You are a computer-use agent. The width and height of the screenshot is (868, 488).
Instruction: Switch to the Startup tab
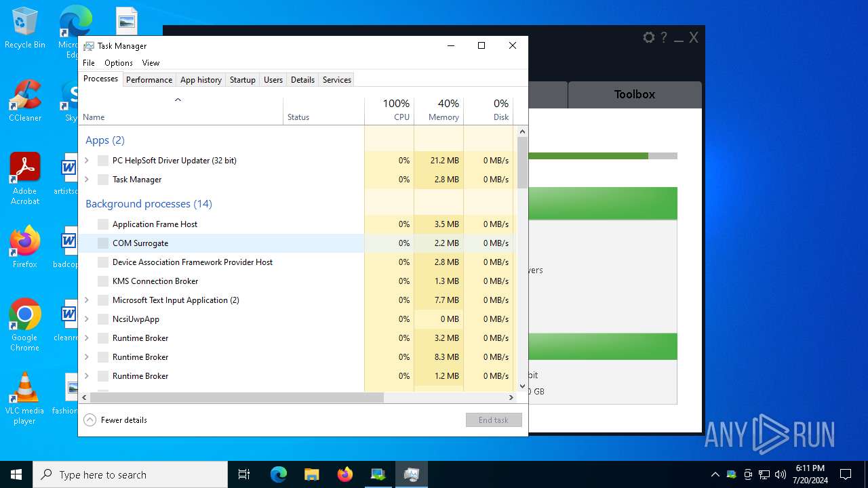[243, 80]
